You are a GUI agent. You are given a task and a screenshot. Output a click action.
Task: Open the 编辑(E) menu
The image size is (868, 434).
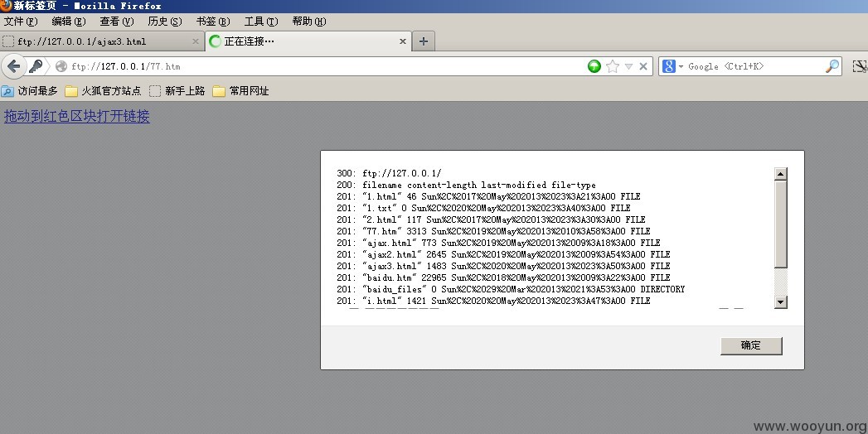69,22
